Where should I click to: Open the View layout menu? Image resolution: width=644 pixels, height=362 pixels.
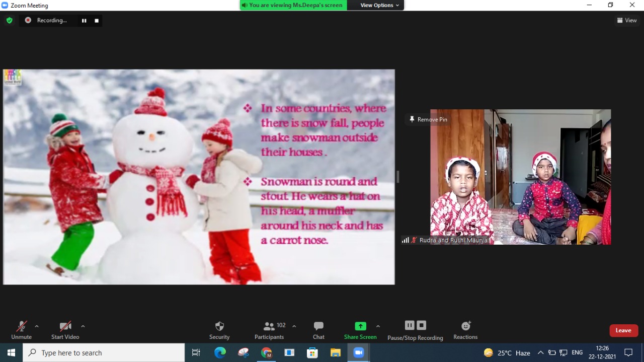tap(627, 21)
